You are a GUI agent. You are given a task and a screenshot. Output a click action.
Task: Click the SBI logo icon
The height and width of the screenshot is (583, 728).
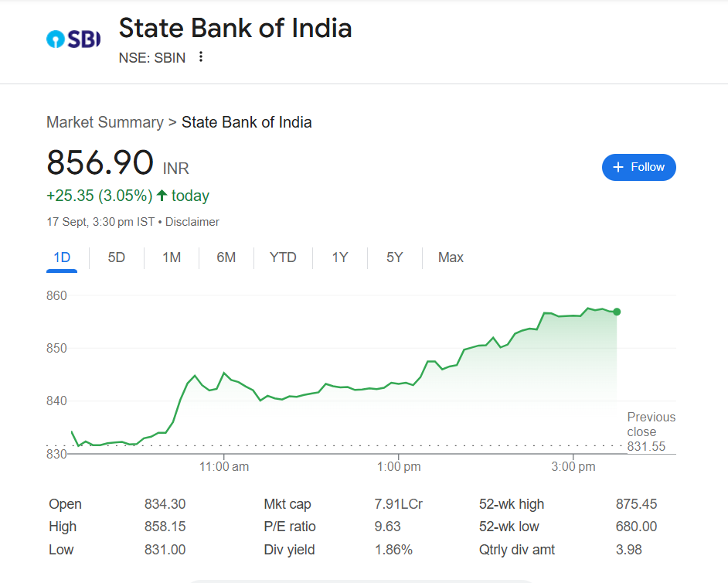coord(73,39)
